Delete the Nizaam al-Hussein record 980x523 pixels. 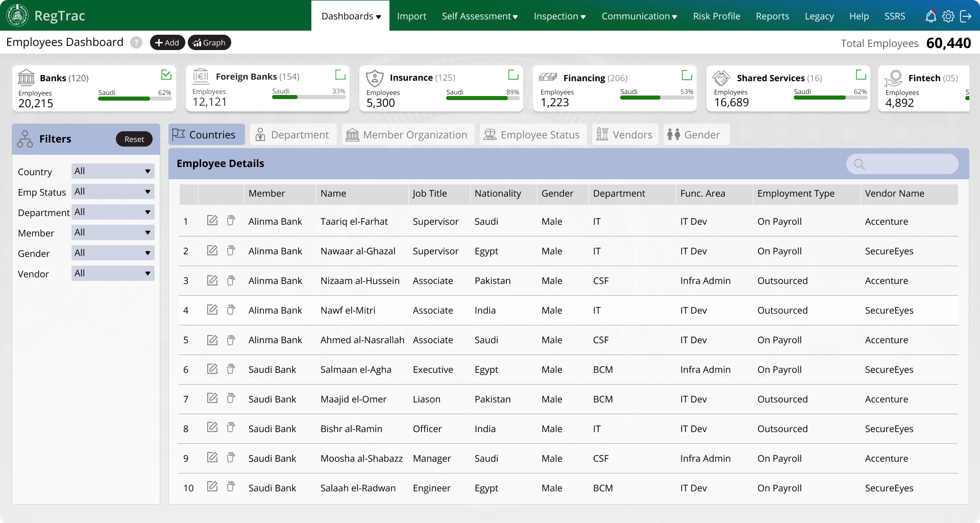pyautogui.click(x=231, y=280)
